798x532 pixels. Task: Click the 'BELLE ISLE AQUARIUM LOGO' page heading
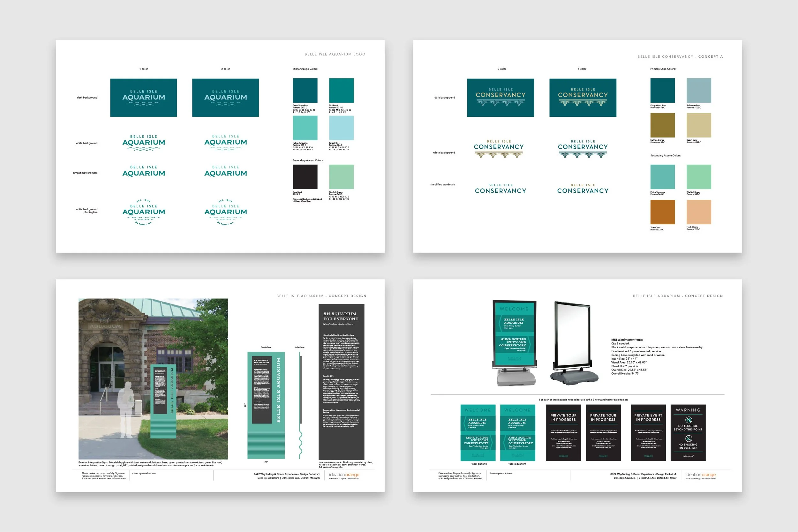click(x=335, y=54)
